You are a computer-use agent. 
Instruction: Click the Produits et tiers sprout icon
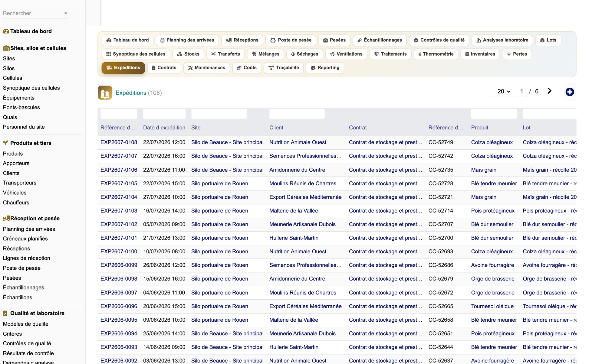pyautogui.click(x=5, y=143)
